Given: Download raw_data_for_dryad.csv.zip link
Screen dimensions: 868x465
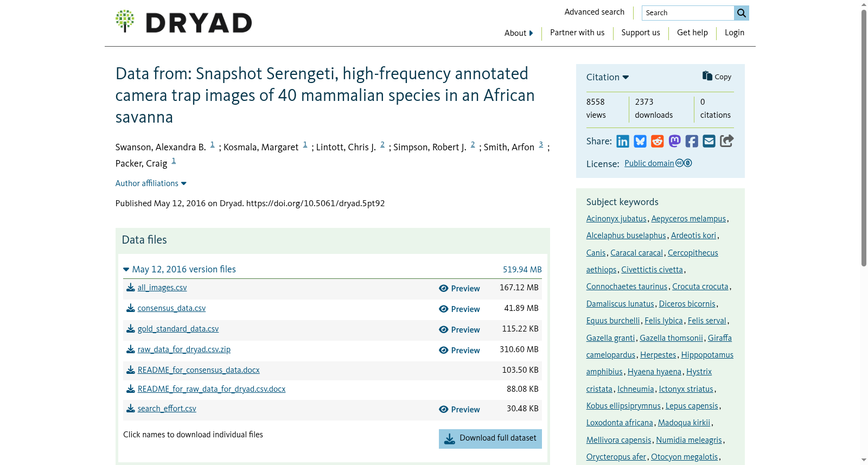Looking at the screenshot, I should (x=184, y=349).
